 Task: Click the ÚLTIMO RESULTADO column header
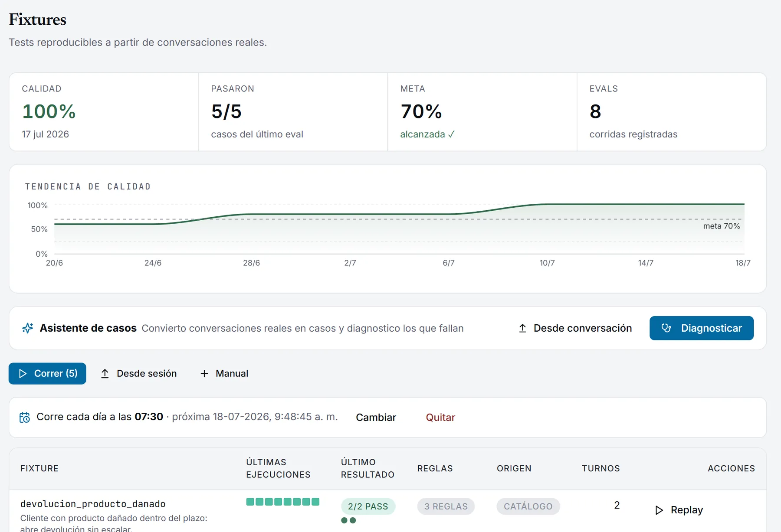[x=368, y=468]
